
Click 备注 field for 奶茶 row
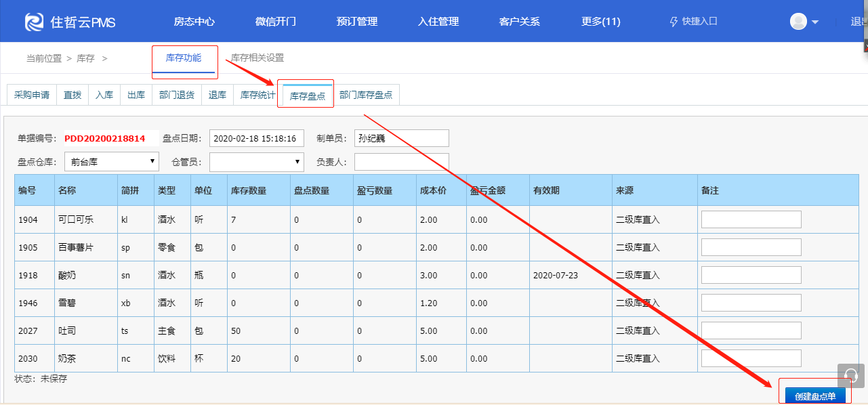pyautogui.click(x=751, y=358)
